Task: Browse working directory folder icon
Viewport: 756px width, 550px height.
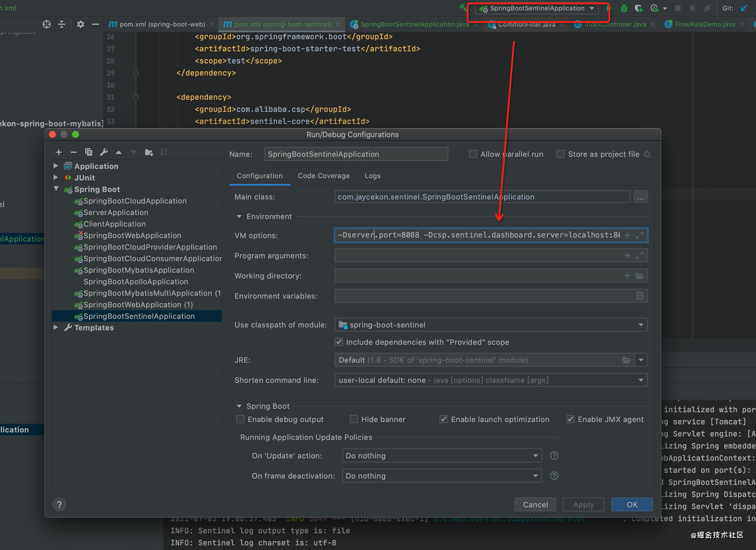Action: [x=639, y=276]
